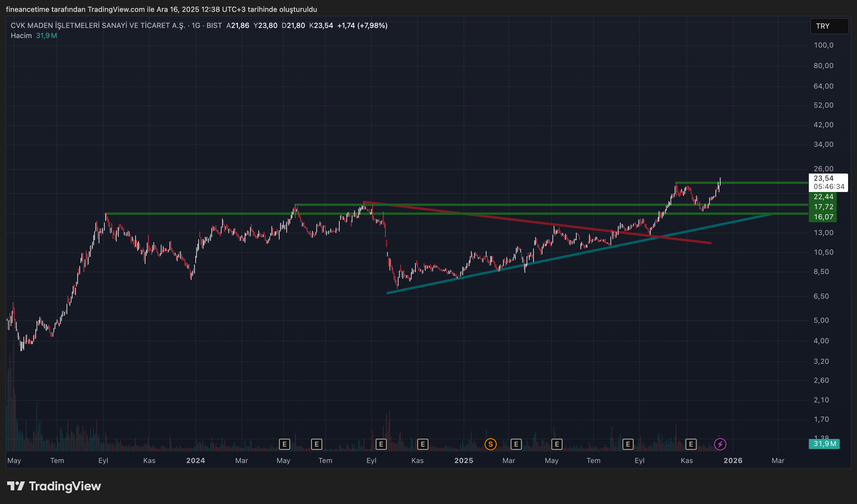The width and height of the screenshot is (857, 504).
Task: Click the earnings marker right of Eyl 2024
Action: pos(381,444)
